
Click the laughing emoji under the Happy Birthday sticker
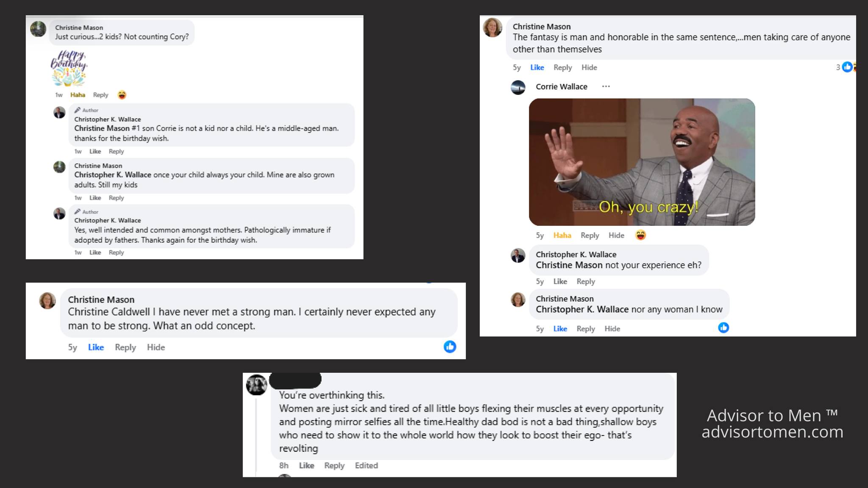tap(122, 95)
